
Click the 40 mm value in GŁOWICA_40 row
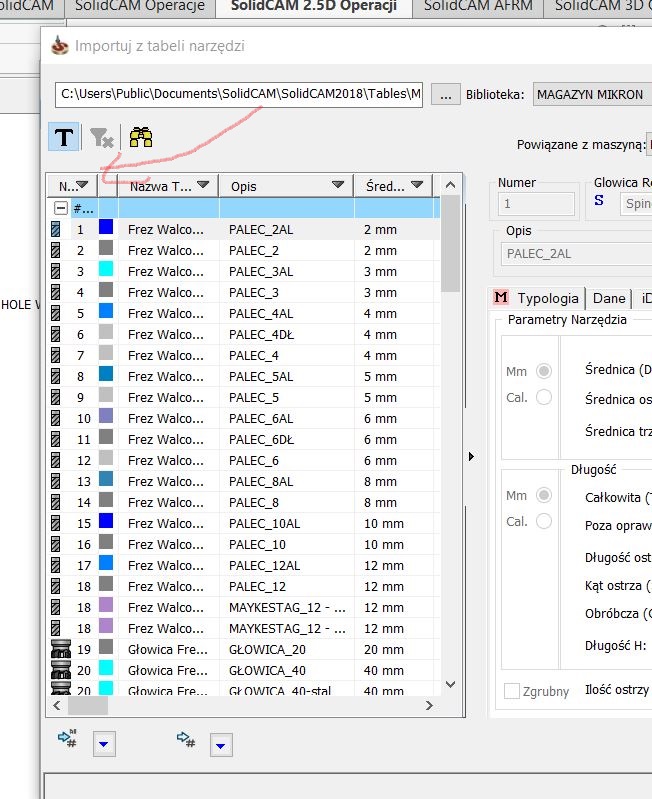click(x=384, y=671)
